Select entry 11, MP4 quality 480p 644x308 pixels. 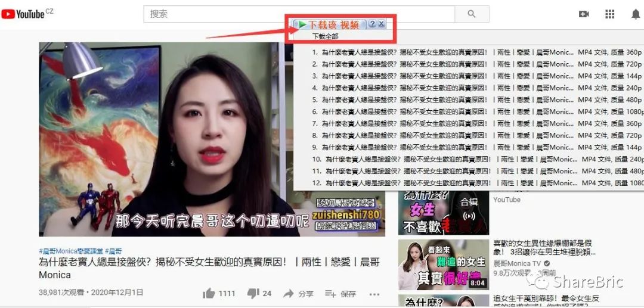[x=477, y=172]
